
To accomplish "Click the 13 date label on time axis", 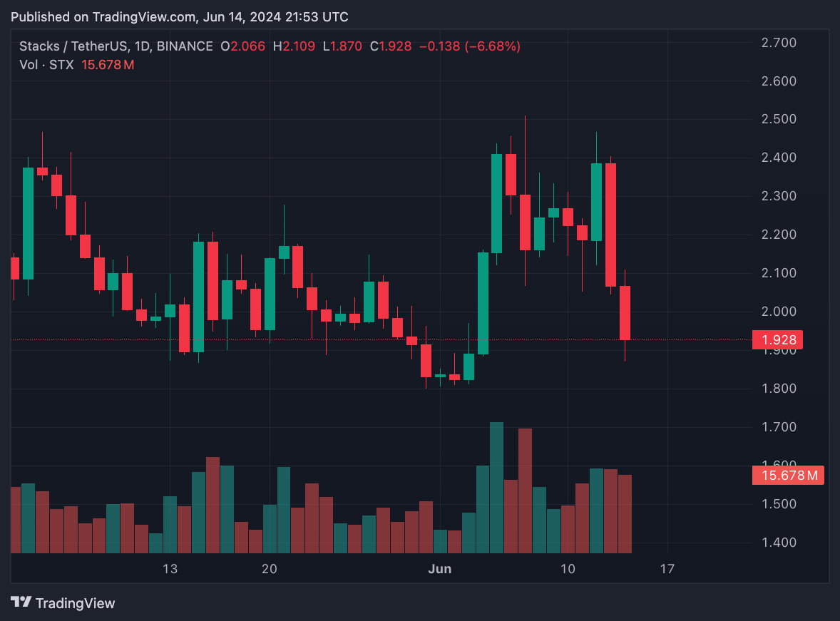I will [x=170, y=569].
